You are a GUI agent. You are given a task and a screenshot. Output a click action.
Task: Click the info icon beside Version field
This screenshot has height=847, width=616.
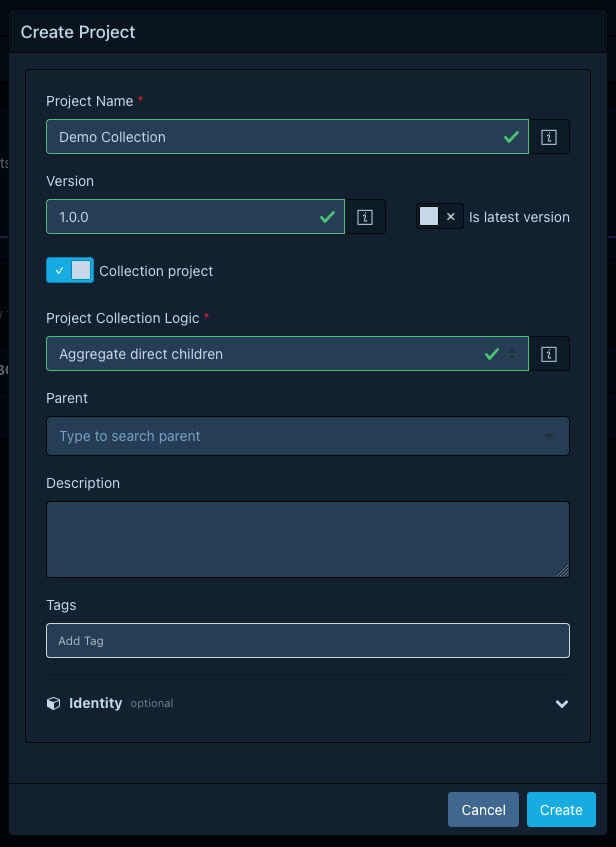pos(365,217)
